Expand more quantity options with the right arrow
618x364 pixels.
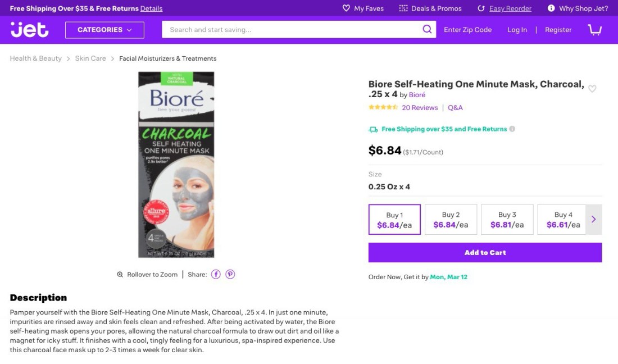(x=594, y=219)
